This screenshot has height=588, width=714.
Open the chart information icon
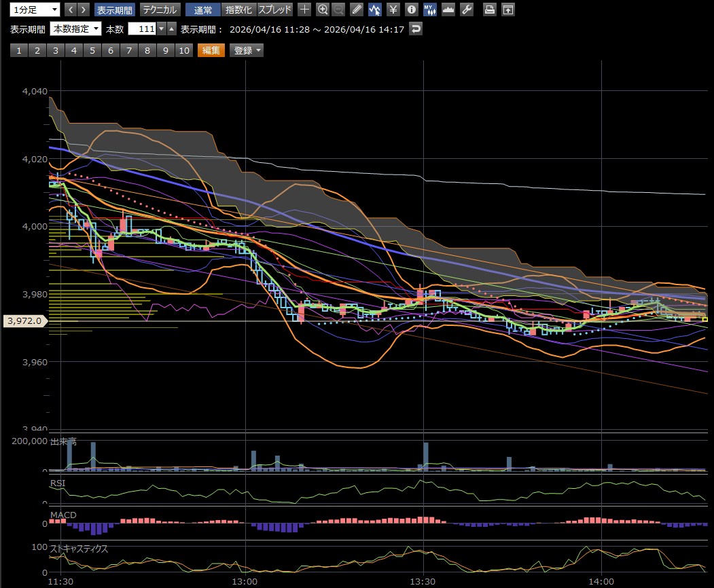[x=411, y=10]
